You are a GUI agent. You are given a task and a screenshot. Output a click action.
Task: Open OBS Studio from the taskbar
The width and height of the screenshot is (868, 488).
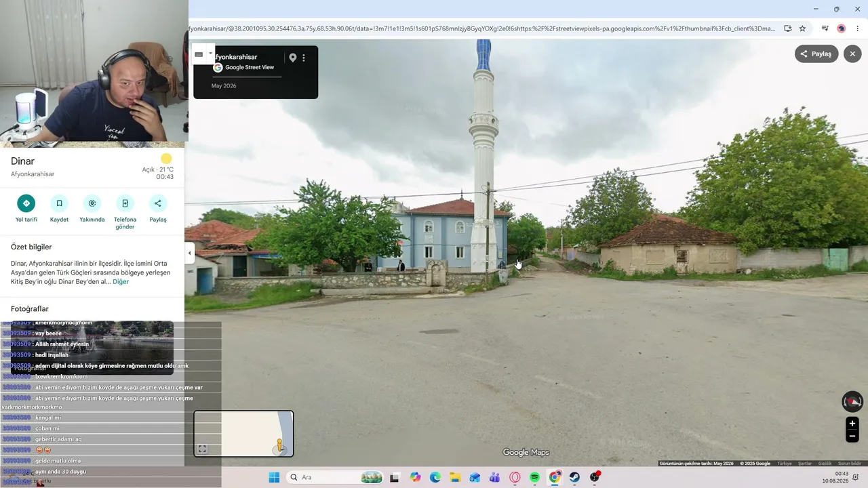click(x=595, y=477)
